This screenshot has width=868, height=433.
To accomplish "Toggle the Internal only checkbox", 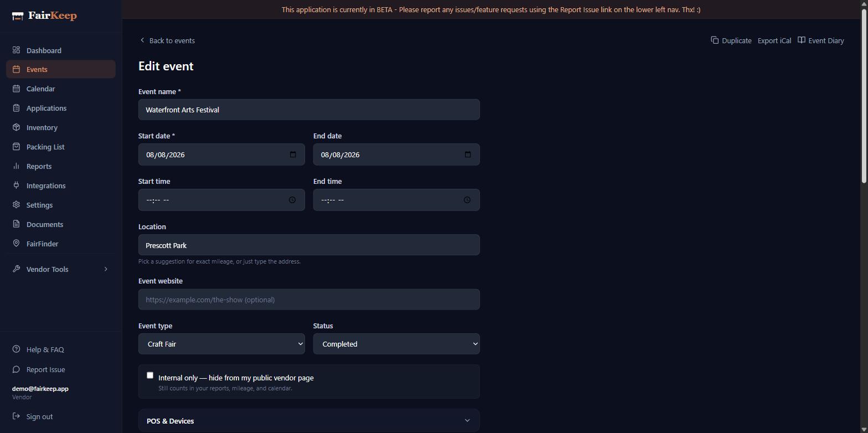I will [x=150, y=375].
